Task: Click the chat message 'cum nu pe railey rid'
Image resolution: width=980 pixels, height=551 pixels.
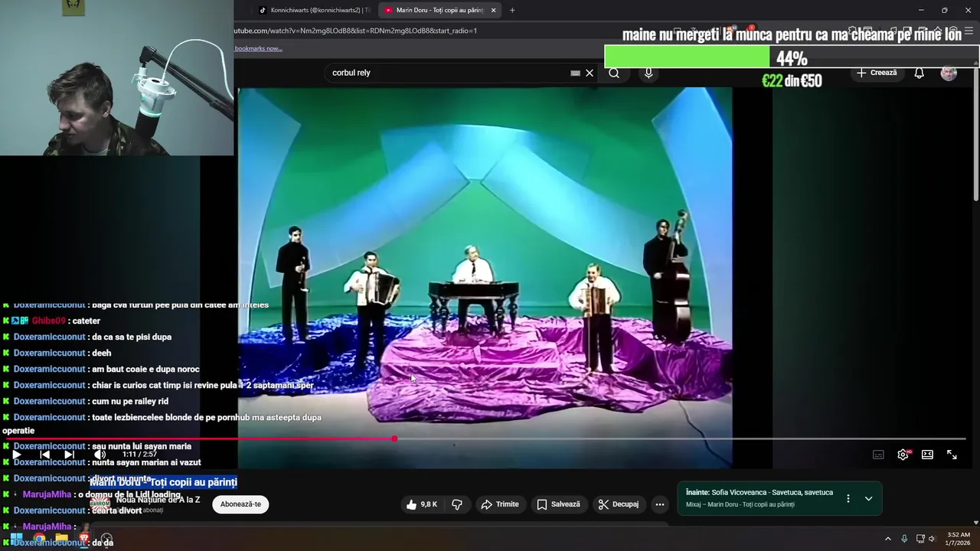Action: [x=130, y=401]
